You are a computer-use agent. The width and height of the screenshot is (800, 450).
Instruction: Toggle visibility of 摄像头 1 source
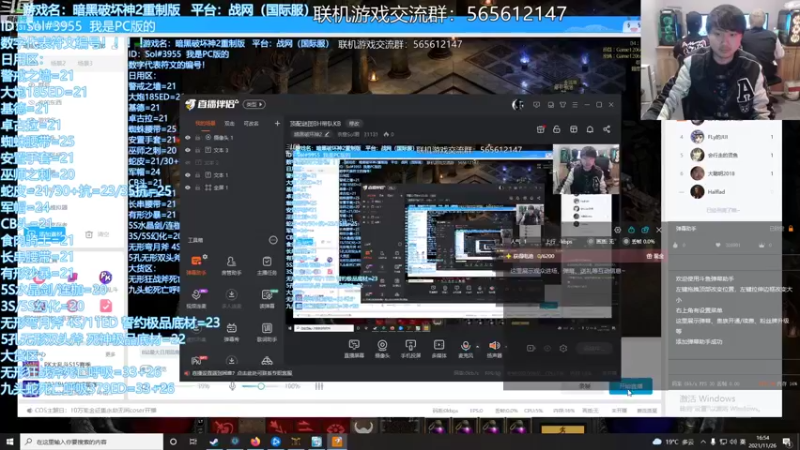(x=188, y=138)
